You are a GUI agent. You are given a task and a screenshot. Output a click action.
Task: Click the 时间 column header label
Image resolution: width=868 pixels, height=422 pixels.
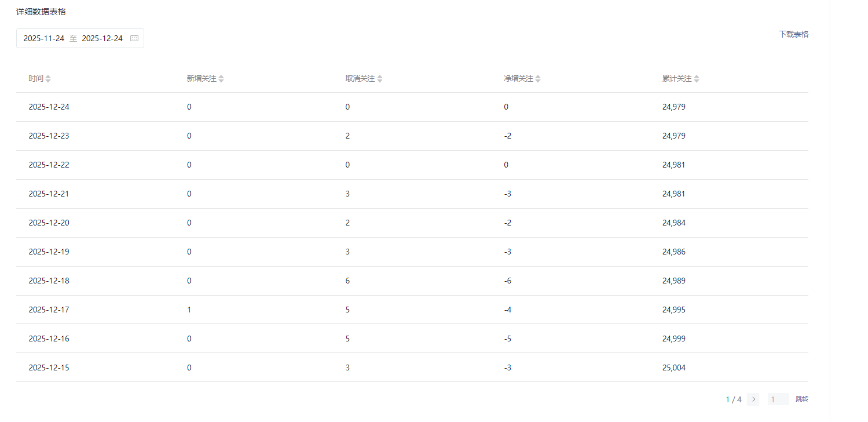pos(36,79)
